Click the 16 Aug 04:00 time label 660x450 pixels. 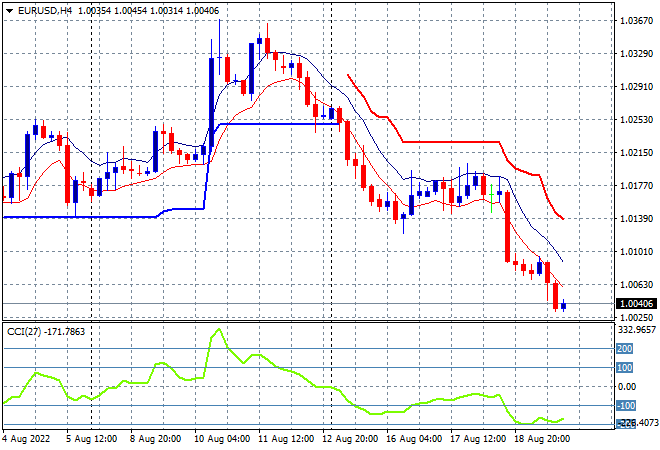[x=414, y=439]
